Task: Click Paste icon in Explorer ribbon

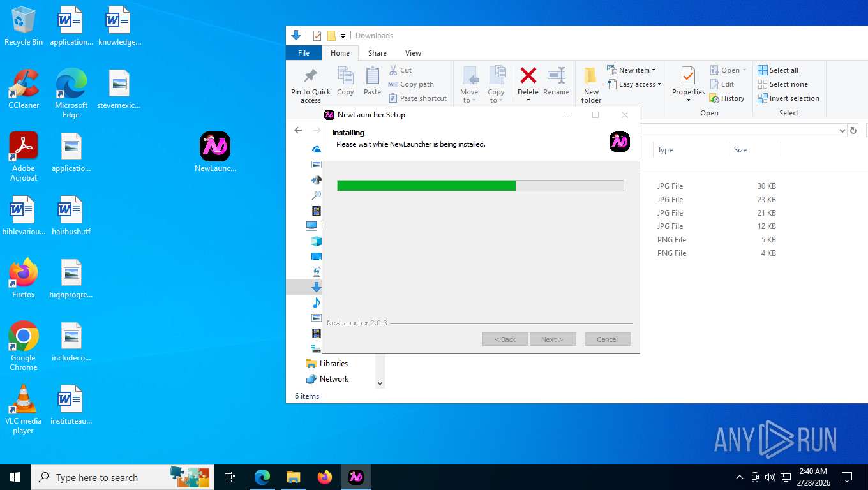Action: click(x=372, y=81)
